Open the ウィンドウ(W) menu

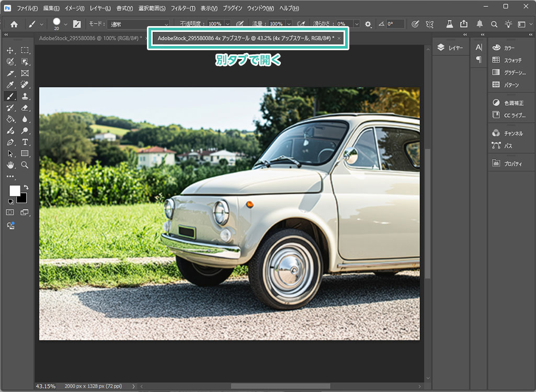click(260, 8)
